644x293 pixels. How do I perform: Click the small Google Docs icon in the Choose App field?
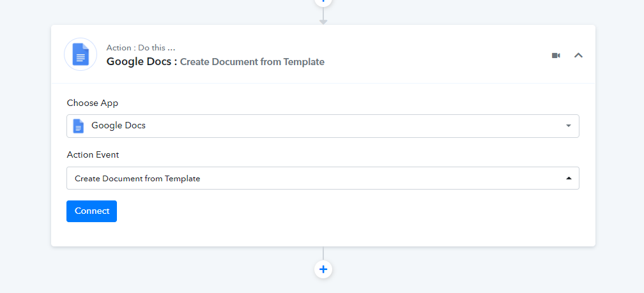(79, 126)
